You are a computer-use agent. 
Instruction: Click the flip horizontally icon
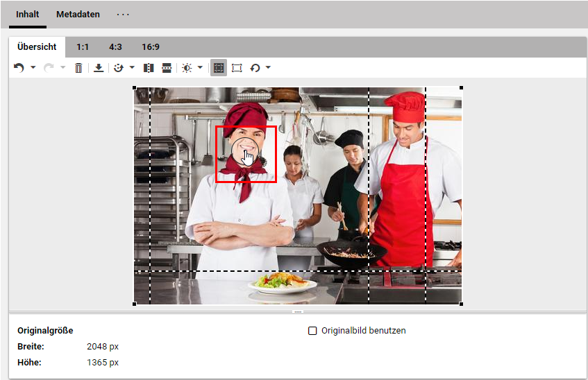pyautogui.click(x=148, y=68)
